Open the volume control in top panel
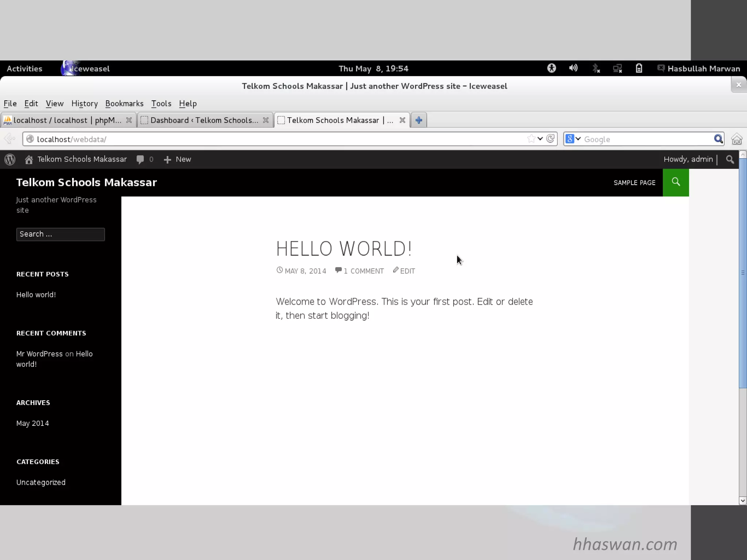 click(x=573, y=68)
